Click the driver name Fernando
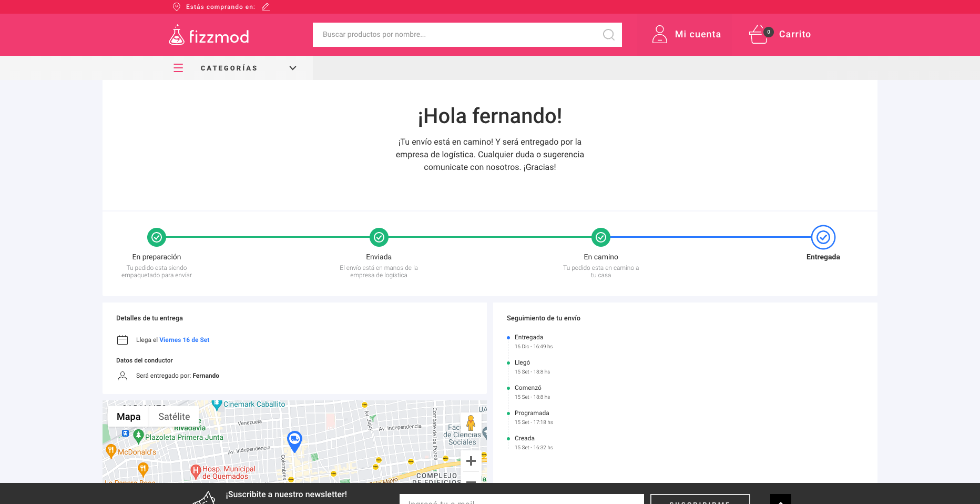The width and height of the screenshot is (980, 504). 206,376
